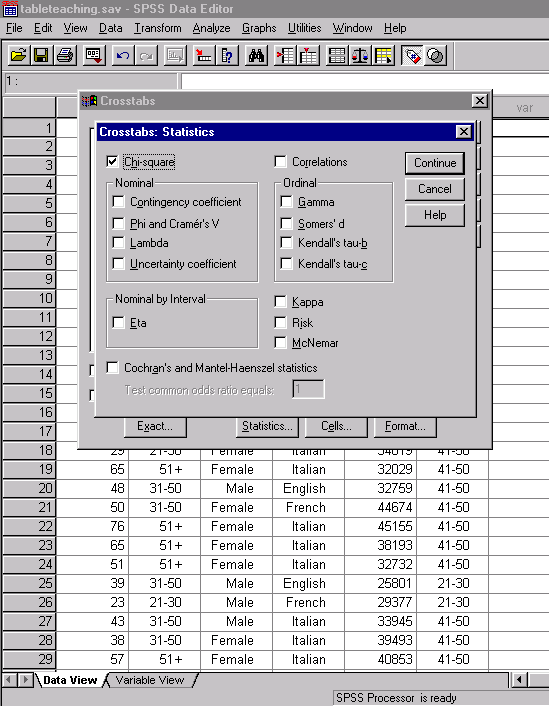Enable Kendall's tau-c checkbox
The width and height of the screenshot is (549, 706).
tap(286, 263)
